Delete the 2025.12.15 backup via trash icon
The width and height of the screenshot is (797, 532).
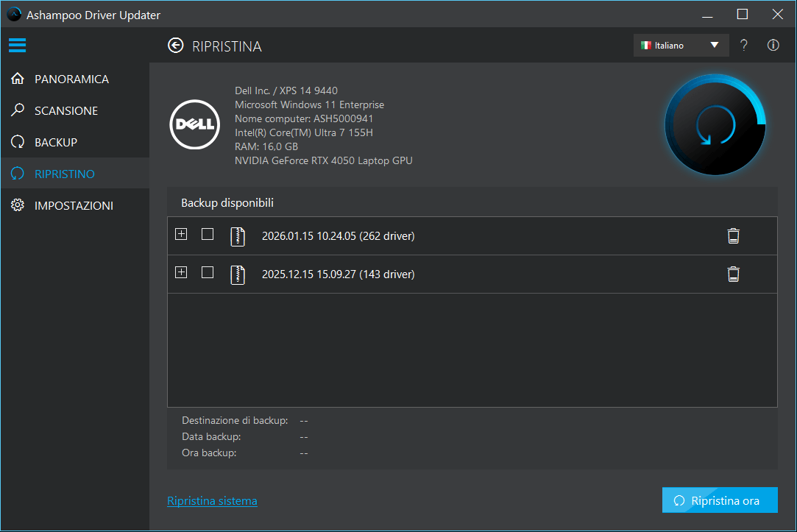[733, 273]
